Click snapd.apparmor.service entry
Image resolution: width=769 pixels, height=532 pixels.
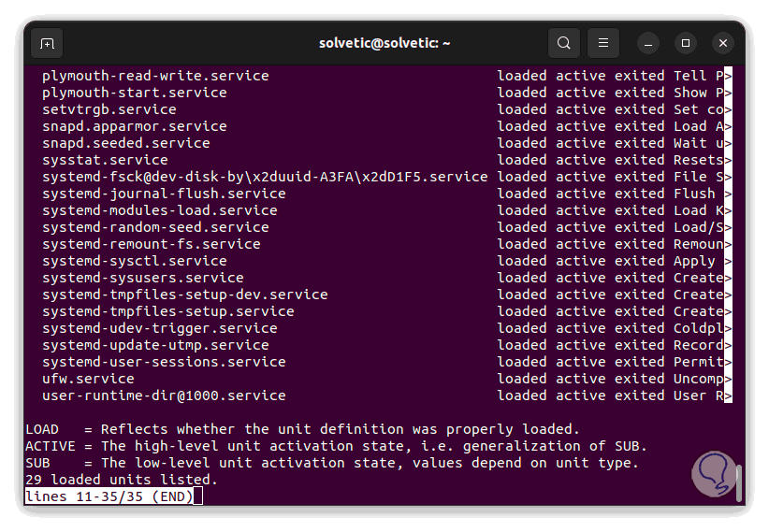click(x=134, y=126)
